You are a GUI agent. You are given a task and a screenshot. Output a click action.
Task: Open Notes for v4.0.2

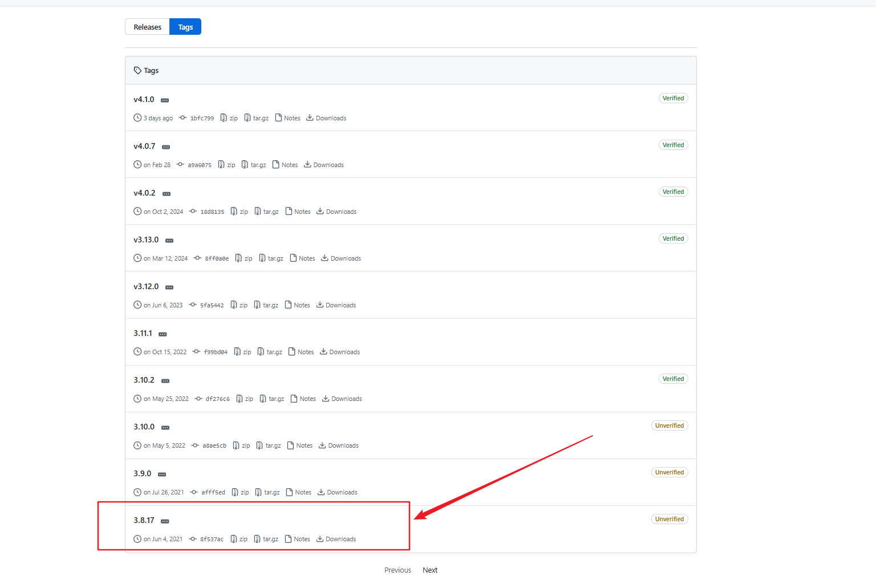298,212
